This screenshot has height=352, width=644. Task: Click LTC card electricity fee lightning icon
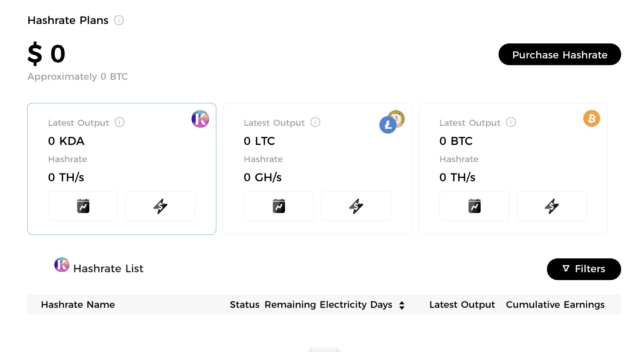[356, 206]
